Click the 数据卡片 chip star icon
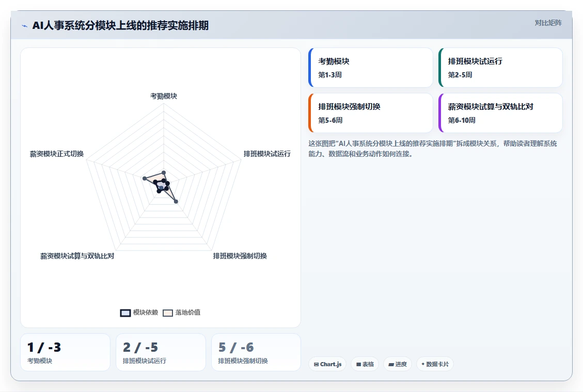 [x=423, y=364]
